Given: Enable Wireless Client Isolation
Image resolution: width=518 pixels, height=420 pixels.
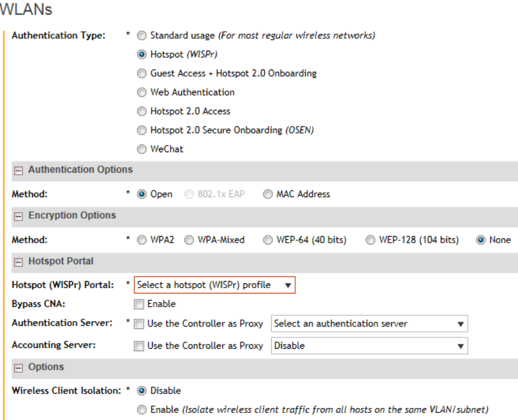Looking at the screenshot, I should 142,410.
